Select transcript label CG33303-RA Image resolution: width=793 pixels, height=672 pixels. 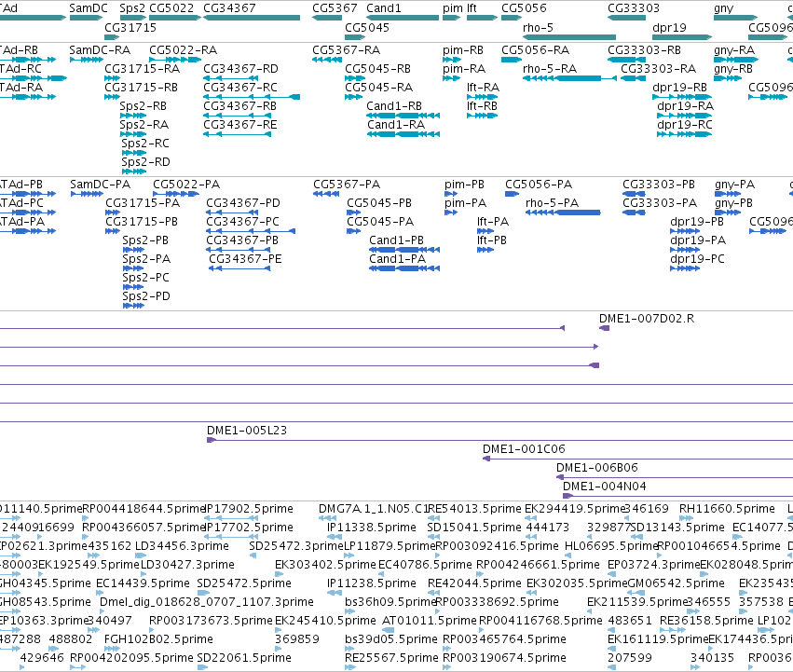(x=659, y=68)
